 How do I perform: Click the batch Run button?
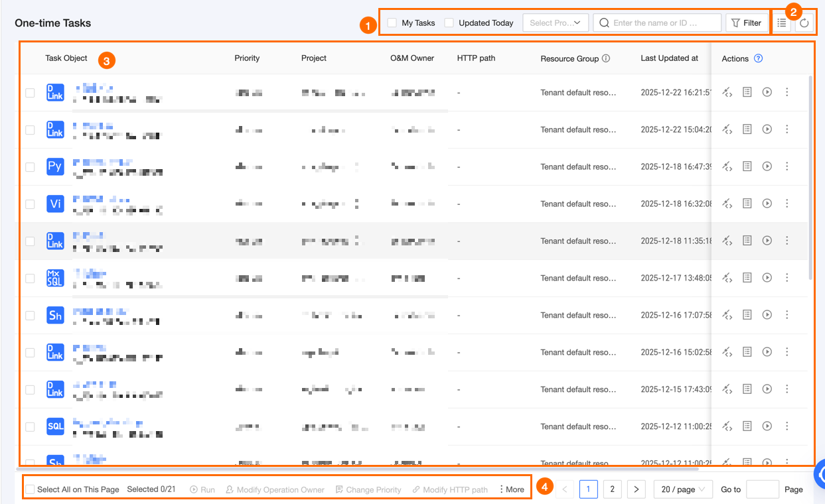pyautogui.click(x=202, y=489)
